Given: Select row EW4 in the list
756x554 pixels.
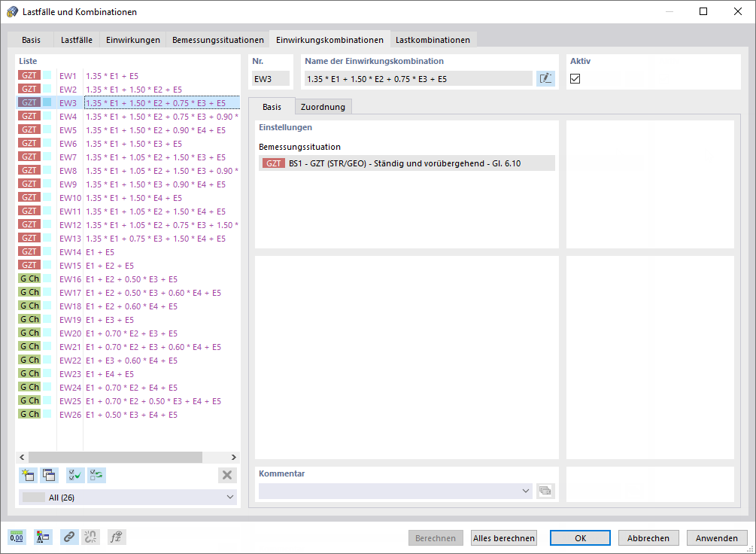Looking at the screenshot, I should coord(128,117).
